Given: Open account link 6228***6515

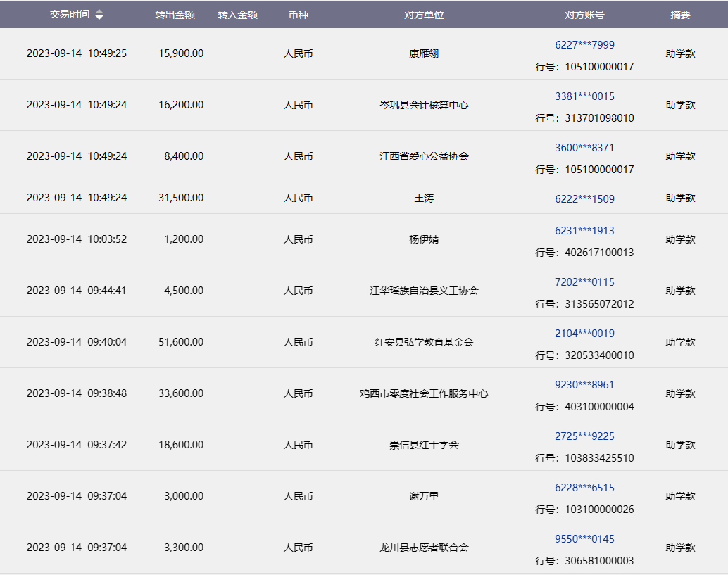Looking at the screenshot, I should click(x=584, y=488).
